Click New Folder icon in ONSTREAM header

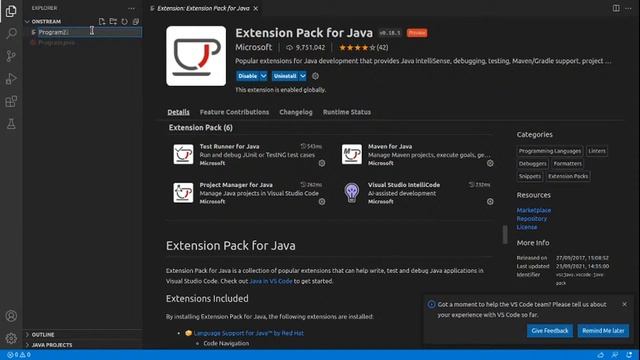pyautogui.click(x=113, y=21)
